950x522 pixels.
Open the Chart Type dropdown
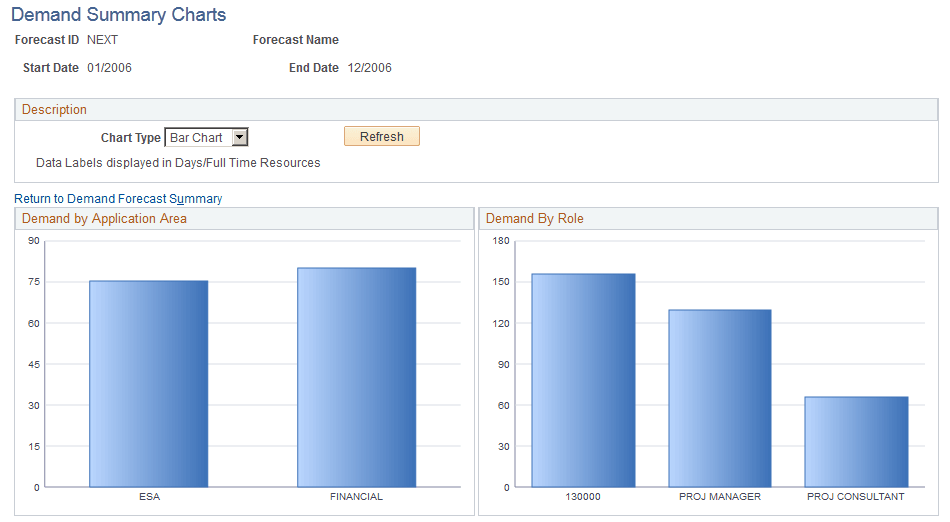tap(207, 137)
